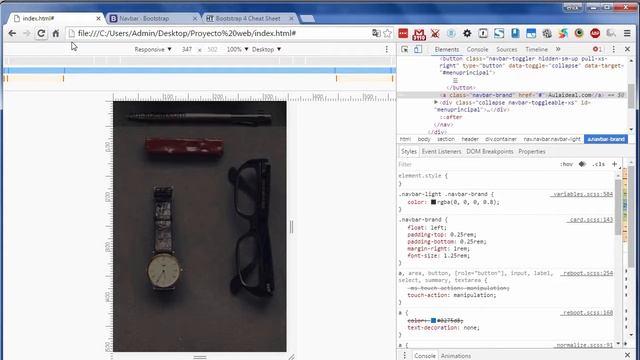Click the blue S extension icon
The height and width of the screenshot is (360, 640).
point(499,33)
